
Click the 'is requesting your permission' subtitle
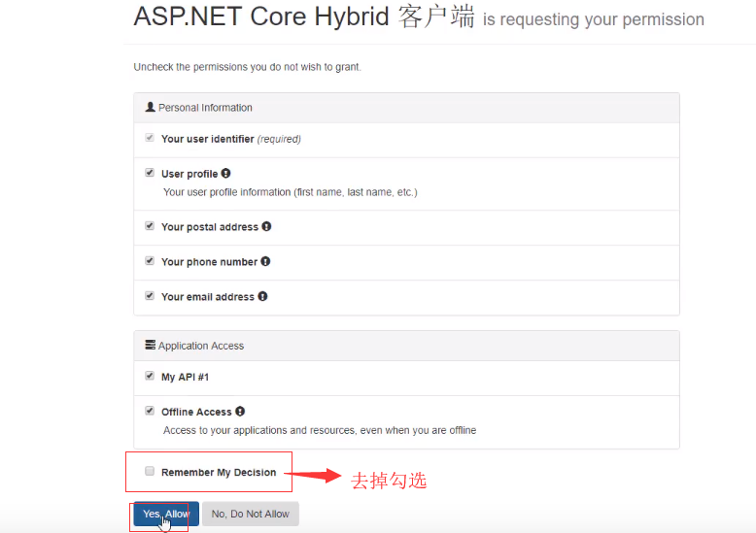pos(594,19)
